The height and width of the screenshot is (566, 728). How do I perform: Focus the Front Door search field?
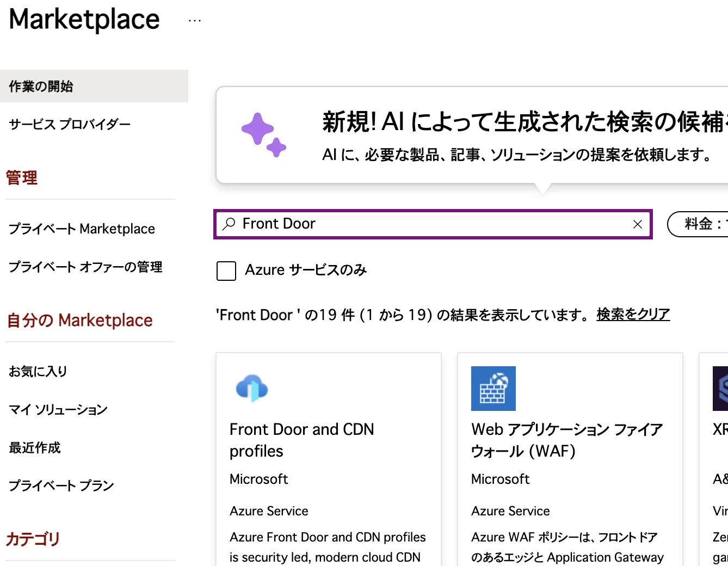coord(433,224)
